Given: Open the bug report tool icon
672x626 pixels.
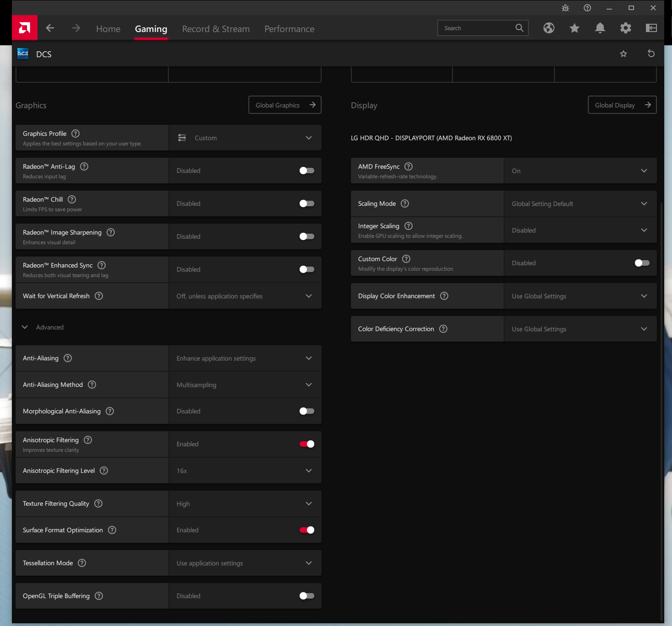Looking at the screenshot, I should (565, 8).
